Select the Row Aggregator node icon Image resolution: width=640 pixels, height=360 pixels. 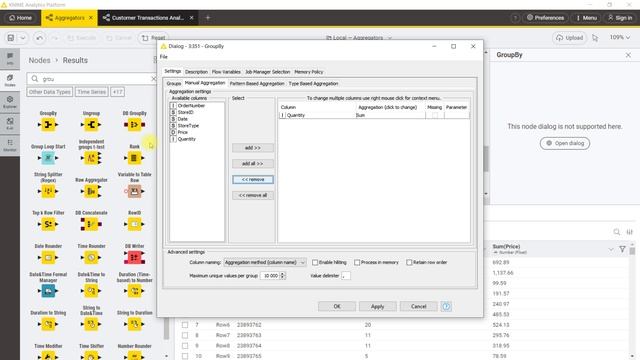coord(91,191)
